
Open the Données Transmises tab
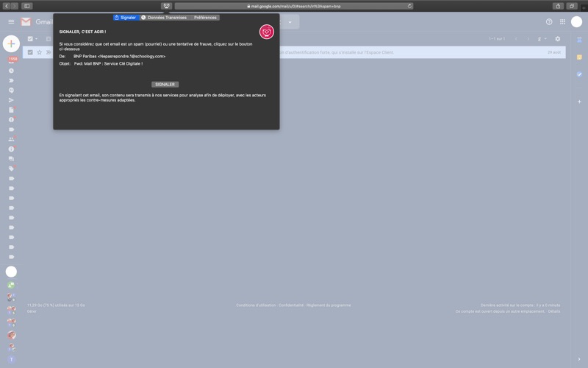pos(164,18)
